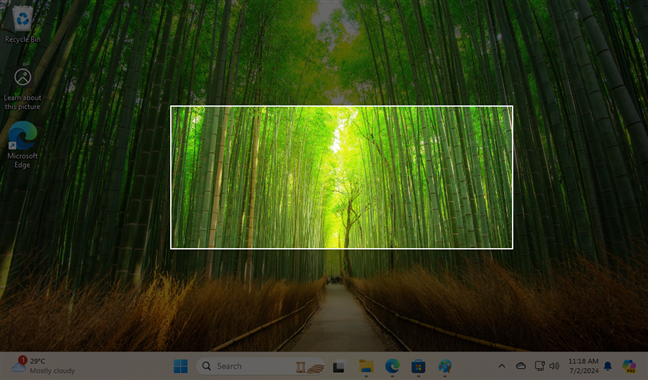648x380 pixels.
Task: Launch Microsoft Edge from the taskbar
Action: coord(392,366)
